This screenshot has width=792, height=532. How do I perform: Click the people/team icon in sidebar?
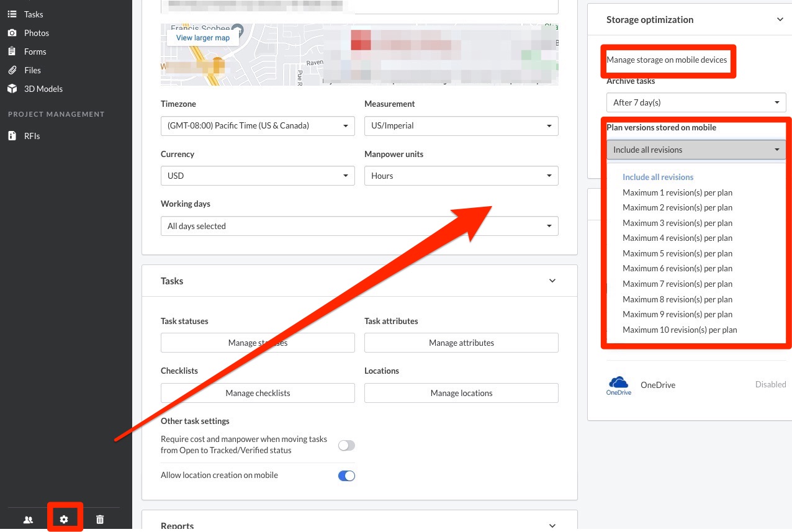coord(28,520)
